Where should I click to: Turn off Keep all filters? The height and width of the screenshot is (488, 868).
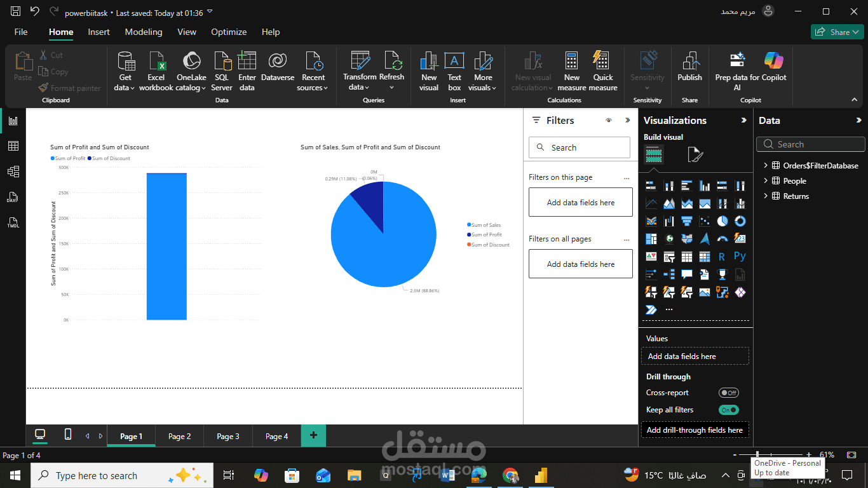click(x=728, y=410)
